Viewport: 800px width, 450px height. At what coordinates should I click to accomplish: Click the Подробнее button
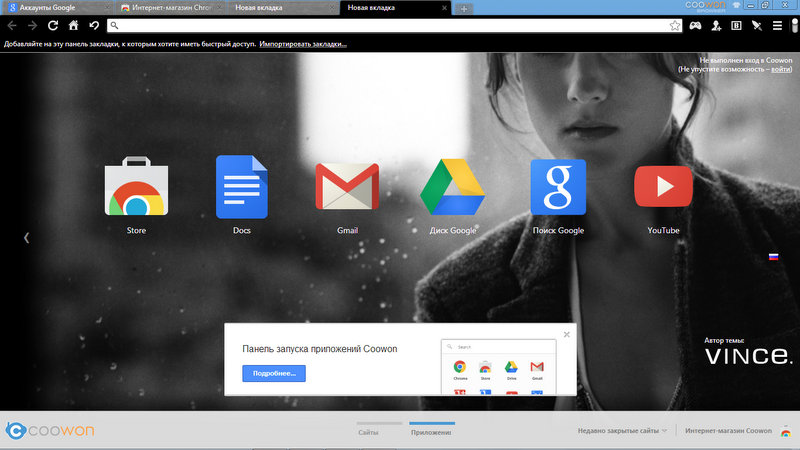pos(274,373)
